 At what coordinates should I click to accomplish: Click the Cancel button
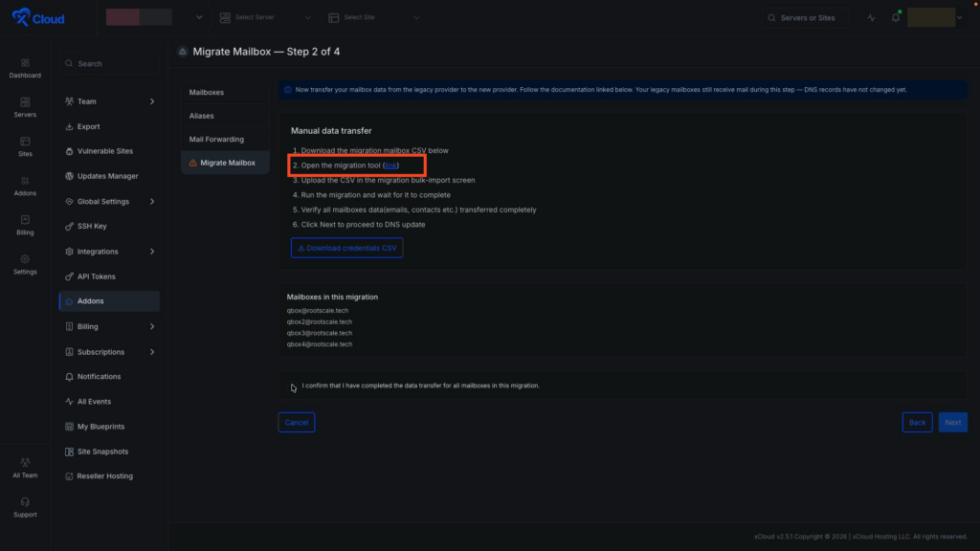point(297,422)
